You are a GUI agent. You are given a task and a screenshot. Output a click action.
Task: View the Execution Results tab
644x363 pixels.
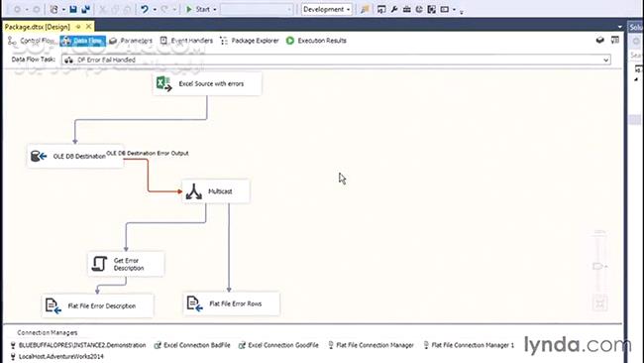point(316,41)
